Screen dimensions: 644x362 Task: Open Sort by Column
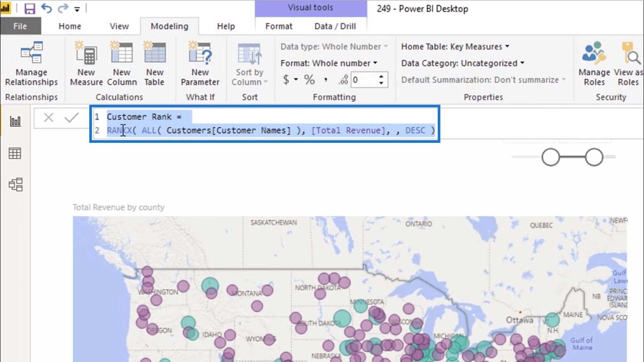250,64
